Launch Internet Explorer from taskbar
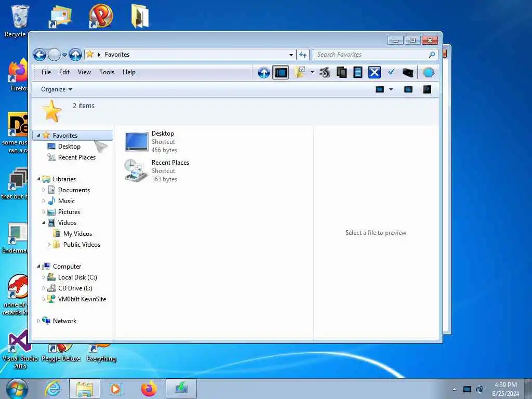Image resolution: width=532 pixels, height=399 pixels. (53, 389)
